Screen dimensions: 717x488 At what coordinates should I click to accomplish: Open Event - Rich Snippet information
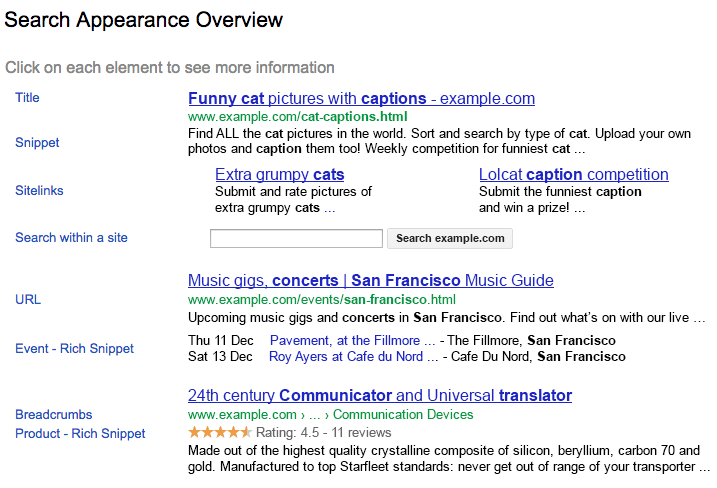[x=74, y=349]
